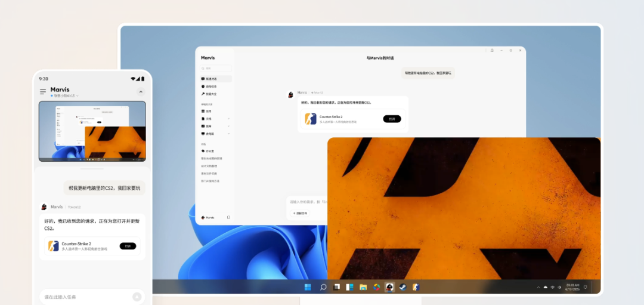Select the user's CS2 request bubble in the desktop chat

point(428,73)
